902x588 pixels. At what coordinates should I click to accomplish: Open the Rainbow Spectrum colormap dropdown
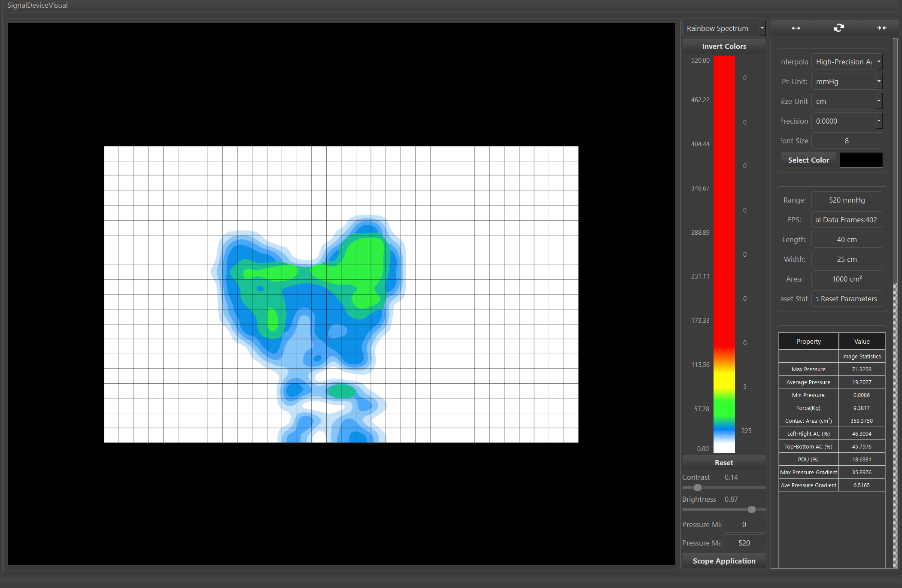tap(723, 28)
